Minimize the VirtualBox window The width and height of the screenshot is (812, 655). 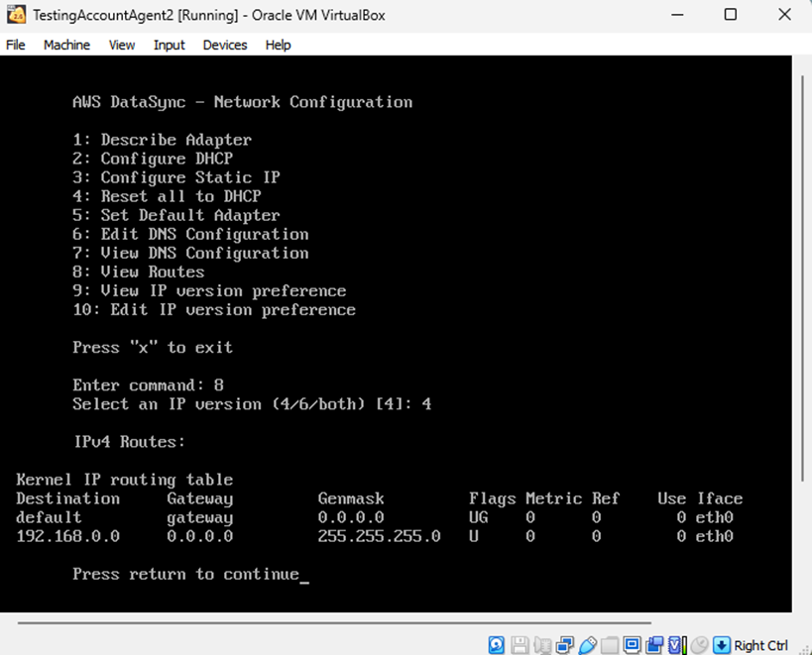tap(677, 15)
